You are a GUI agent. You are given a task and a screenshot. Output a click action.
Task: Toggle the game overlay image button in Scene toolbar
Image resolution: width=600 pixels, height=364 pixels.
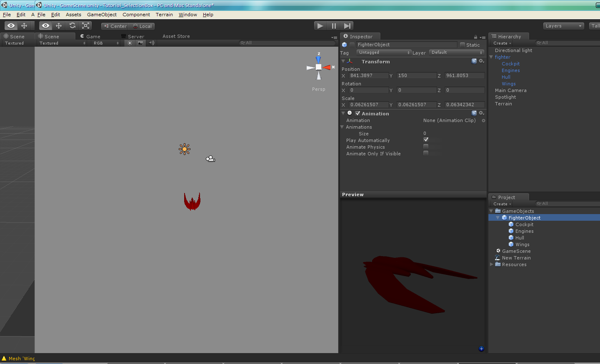tap(140, 43)
